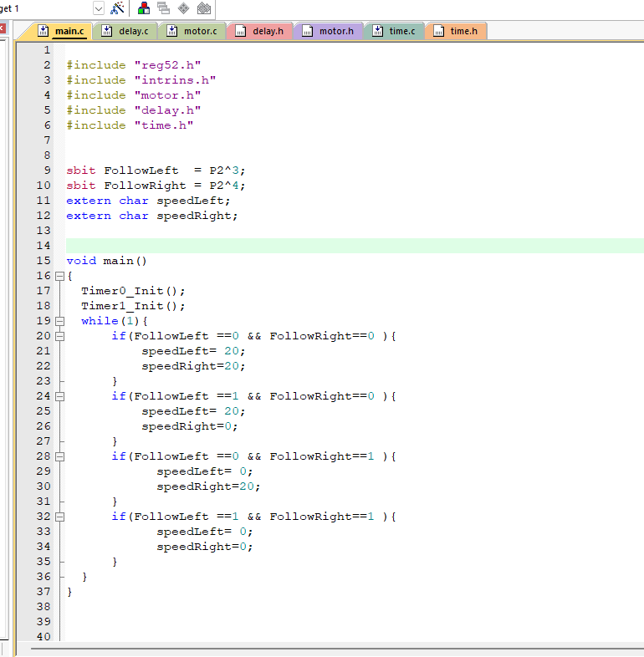
Task: Click FollowRight in the line 10 sbit declaration
Action: (145, 186)
